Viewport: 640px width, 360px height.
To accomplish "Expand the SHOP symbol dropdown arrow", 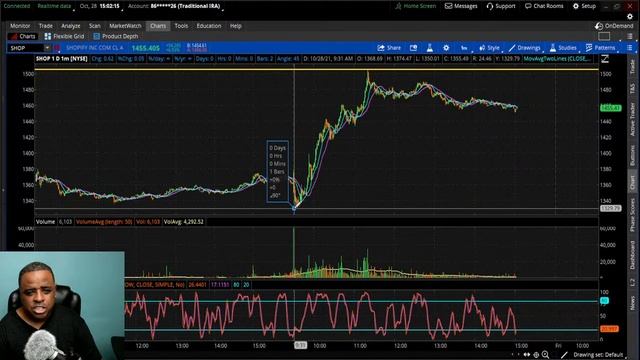I will click(47, 48).
